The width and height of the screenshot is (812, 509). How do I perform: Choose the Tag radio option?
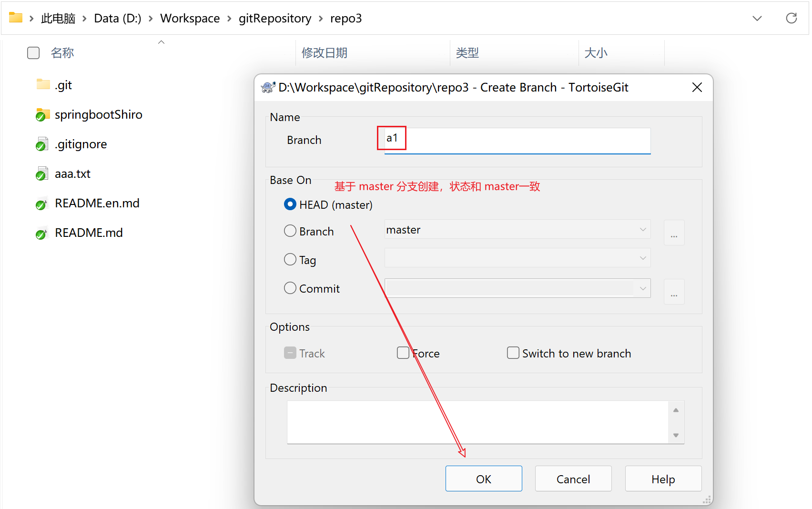pos(290,259)
